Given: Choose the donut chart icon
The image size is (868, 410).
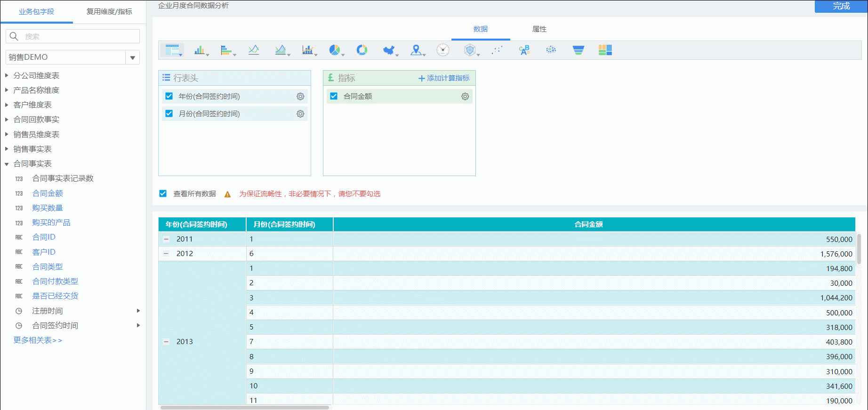Looking at the screenshot, I should 362,50.
